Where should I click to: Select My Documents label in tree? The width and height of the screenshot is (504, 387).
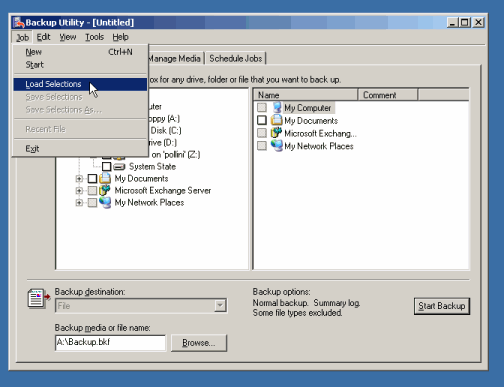[141, 178]
